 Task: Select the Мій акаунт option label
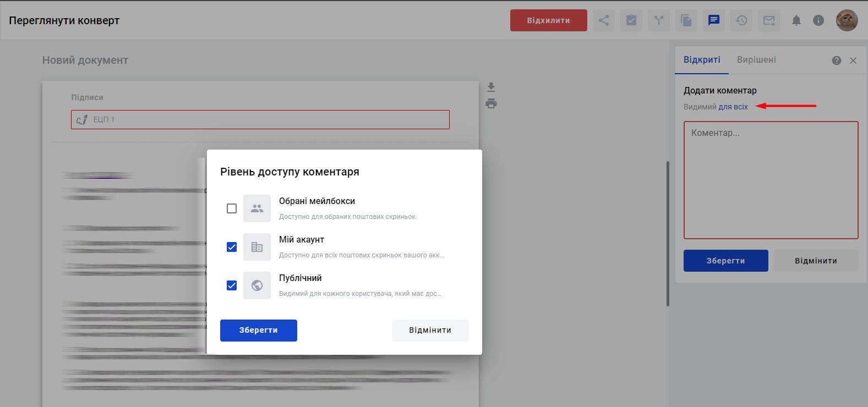[302, 240]
